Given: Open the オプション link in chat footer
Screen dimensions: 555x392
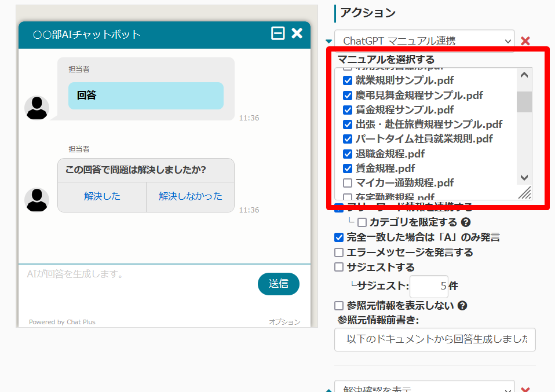Looking at the screenshot, I should point(284,322).
